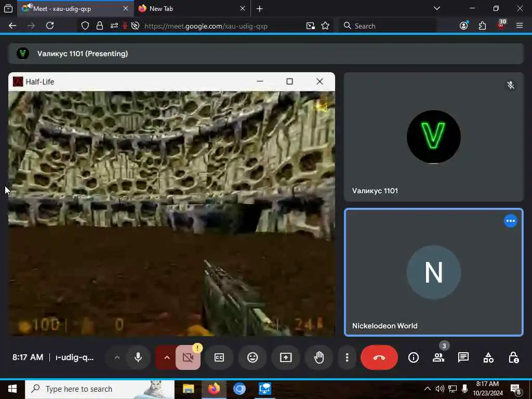The height and width of the screenshot is (399, 532).
Task: Open the notification center with 8 badge
Action: point(516,390)
